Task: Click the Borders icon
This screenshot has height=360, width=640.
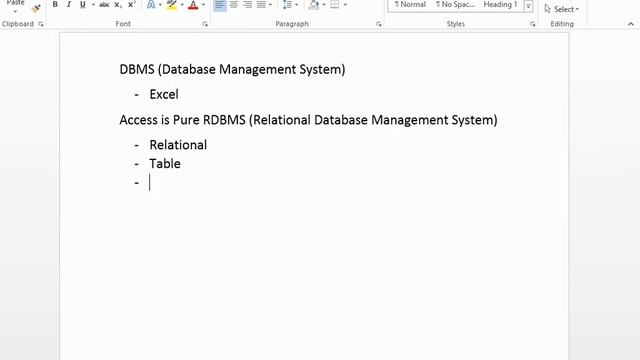Action: 335,4
